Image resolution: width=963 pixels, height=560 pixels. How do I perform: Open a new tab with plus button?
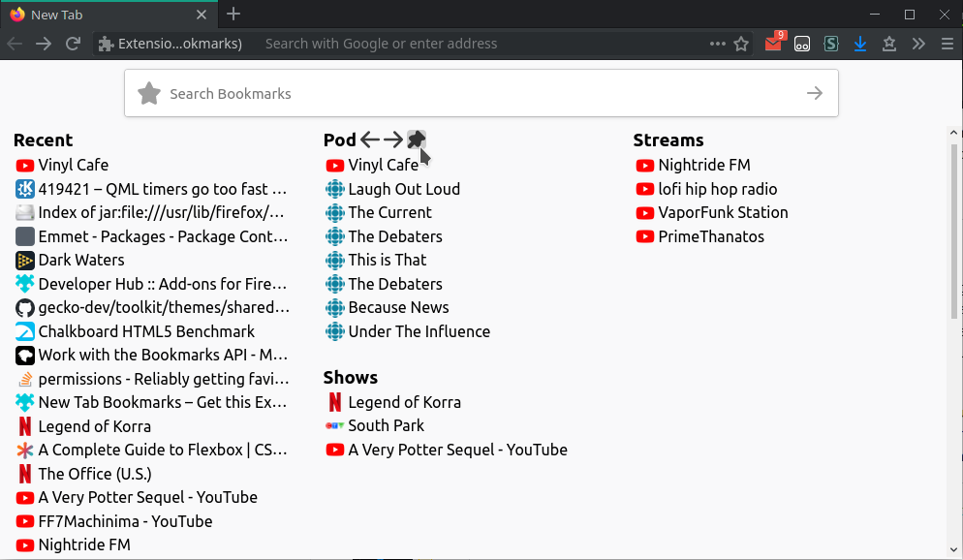click(233, 15)
